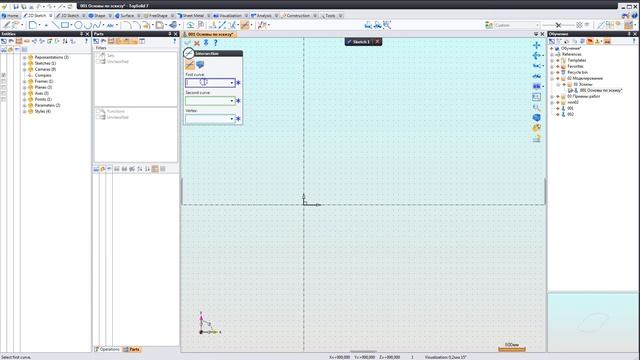Screen dimensions: 640x360
Task: Click the magnifier zoom icon in viewport
Action: pyautogui.click(x=536, y=107)
